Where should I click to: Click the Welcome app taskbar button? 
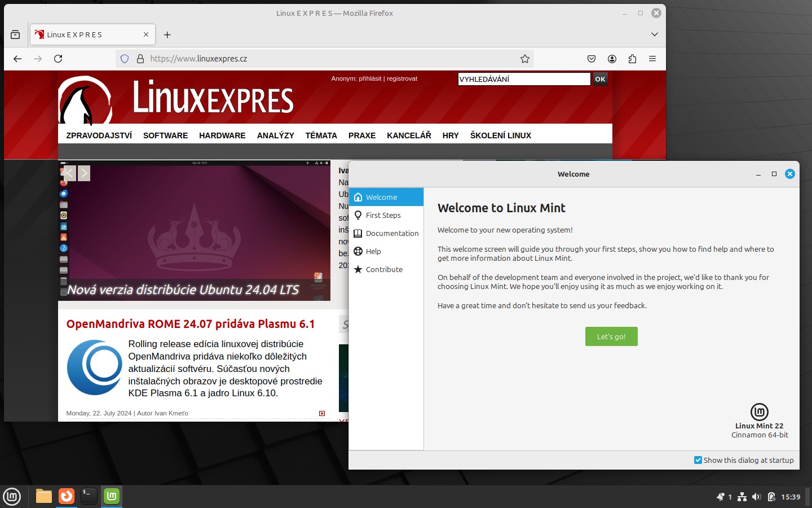click(x=112, y=496)
